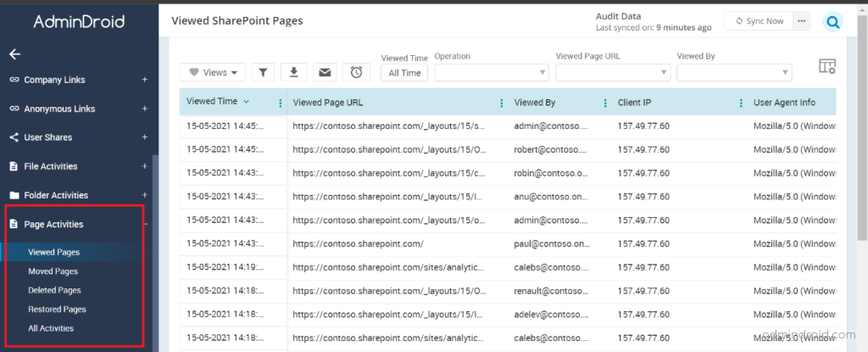The image size is (868, 352).
Task: Select Moved Pages in sidebar
Action: pyautogui.click(x=53, y=271)
